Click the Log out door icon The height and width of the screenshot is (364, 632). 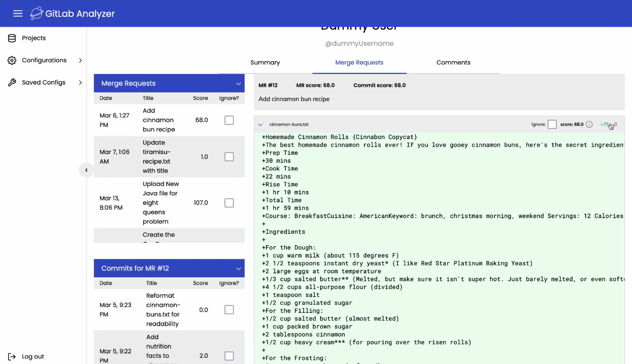pyautogui.click(x=12, y=356)
